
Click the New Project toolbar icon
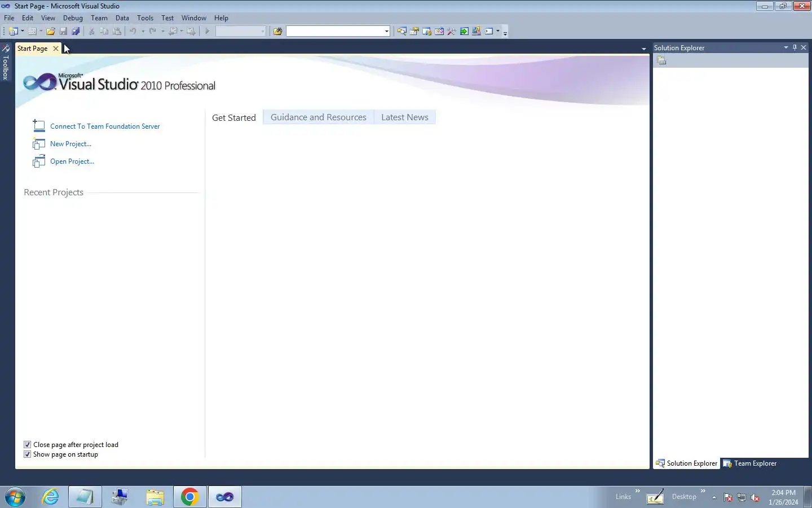[14, 32]
